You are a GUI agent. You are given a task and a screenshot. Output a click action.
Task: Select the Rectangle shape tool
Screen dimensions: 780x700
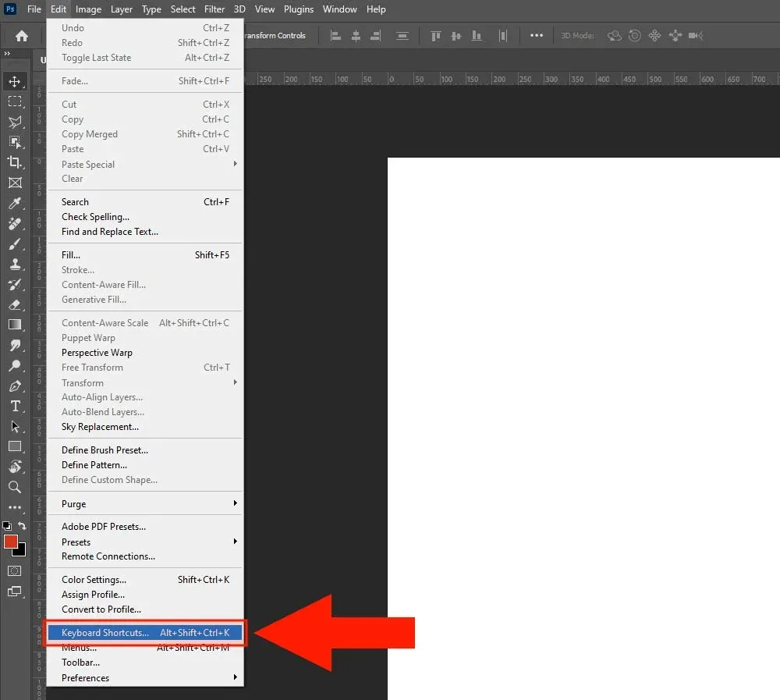15,446
